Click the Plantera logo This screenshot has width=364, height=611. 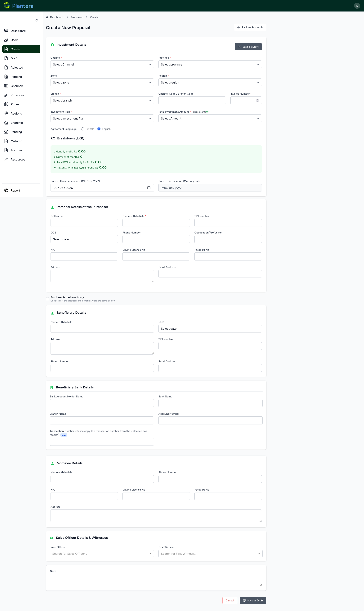tap(19, 6)
